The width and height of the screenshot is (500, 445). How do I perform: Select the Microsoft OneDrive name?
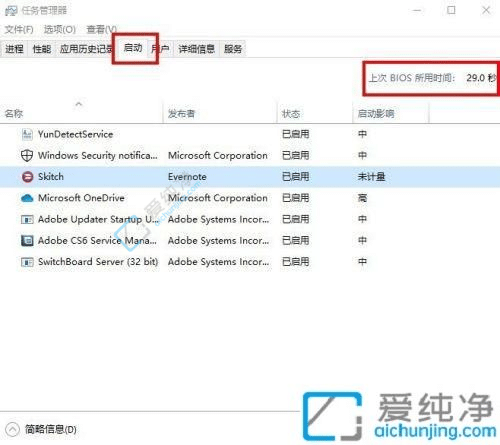pyautogui.click(x=81, y=198)
